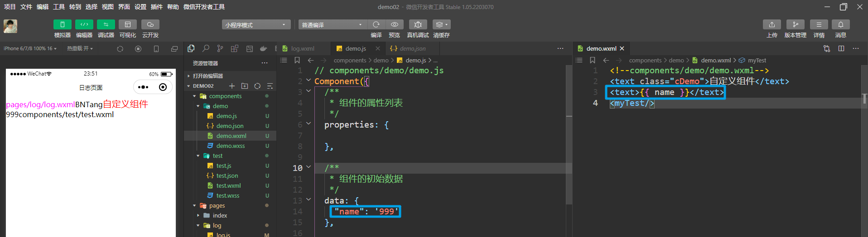Toggle the Simulator panel button

click(62, 24)
